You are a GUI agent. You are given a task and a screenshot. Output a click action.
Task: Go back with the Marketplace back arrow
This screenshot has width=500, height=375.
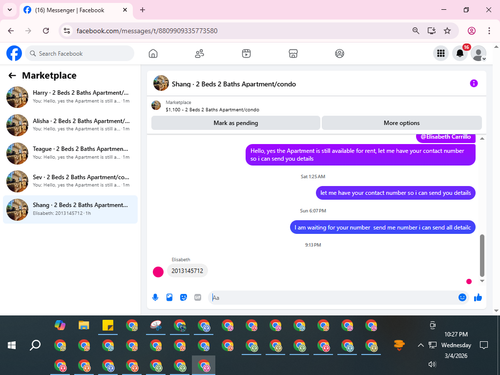click(x=12, y=76)
